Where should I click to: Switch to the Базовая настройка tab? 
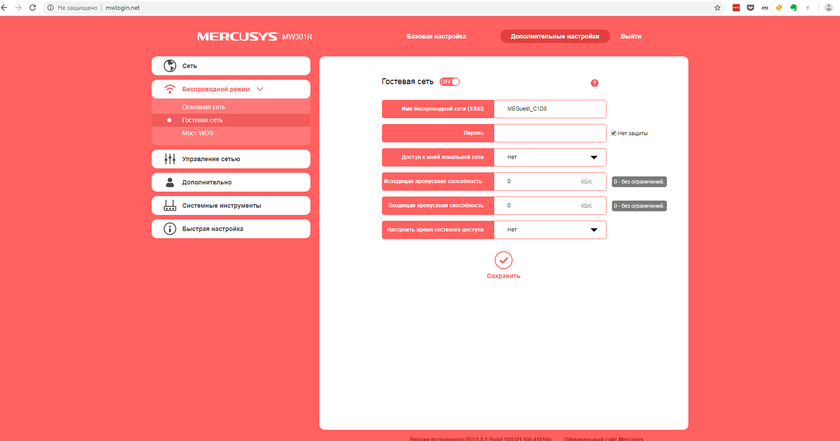436,36
